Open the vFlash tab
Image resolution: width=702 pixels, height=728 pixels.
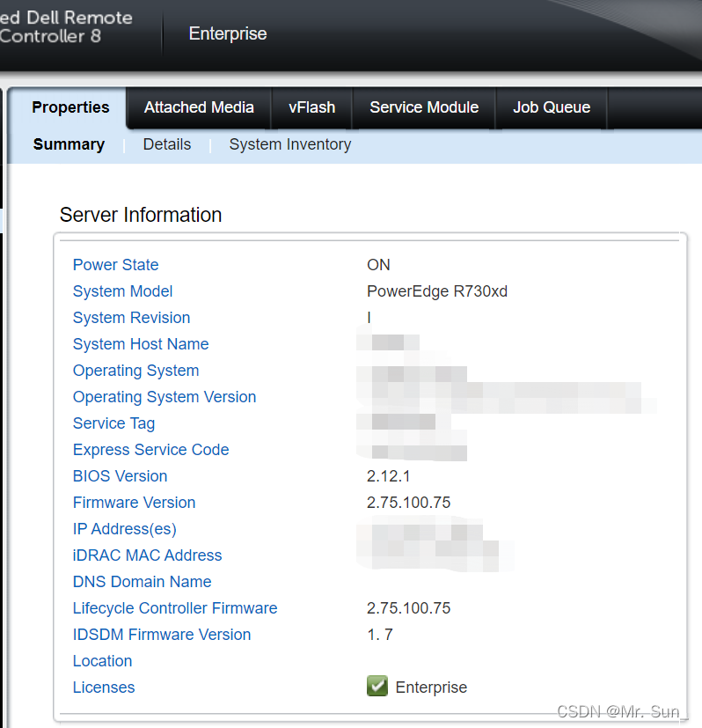point(311,107)
